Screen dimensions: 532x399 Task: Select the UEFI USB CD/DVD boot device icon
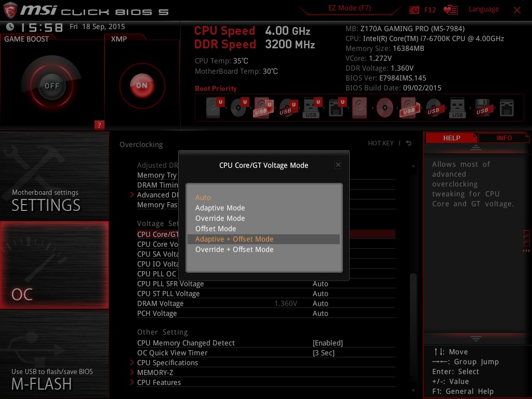click(288, 108)
